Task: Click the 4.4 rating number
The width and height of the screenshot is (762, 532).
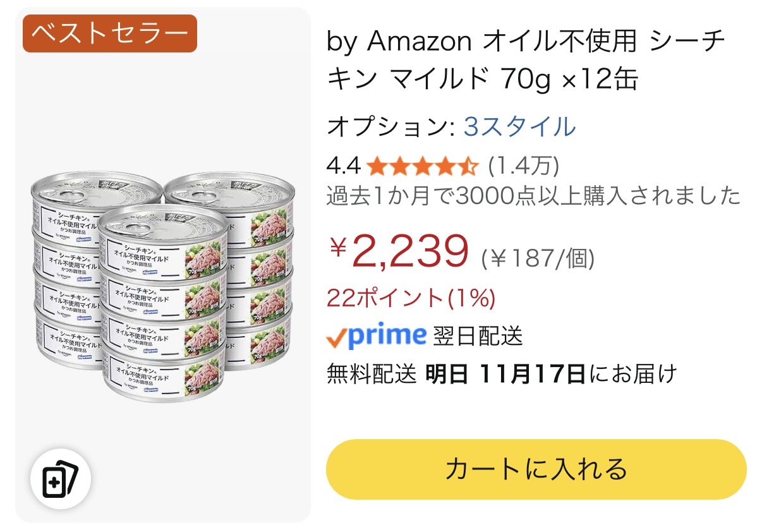Action: [x=343, y=166]
